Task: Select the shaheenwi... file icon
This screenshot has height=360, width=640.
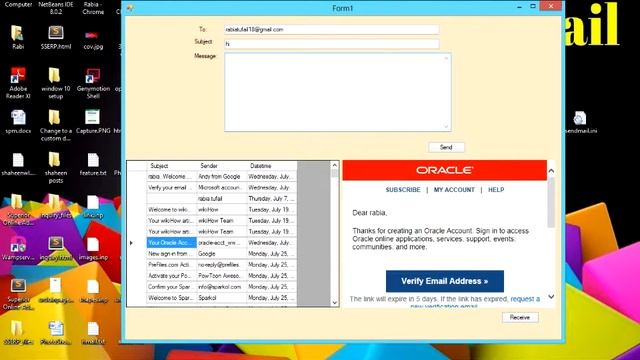Action: click(x=18, y=164)
